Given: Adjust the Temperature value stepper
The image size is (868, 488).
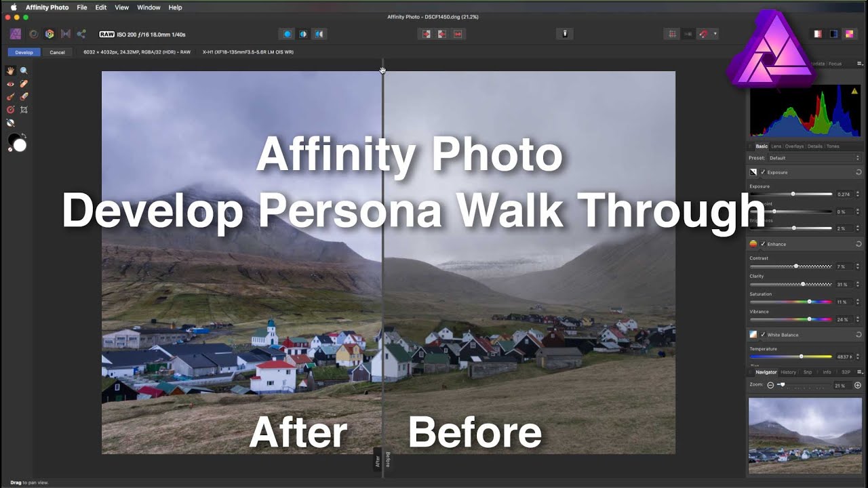Looking at the screenshot, I should [x=858, y=357].
